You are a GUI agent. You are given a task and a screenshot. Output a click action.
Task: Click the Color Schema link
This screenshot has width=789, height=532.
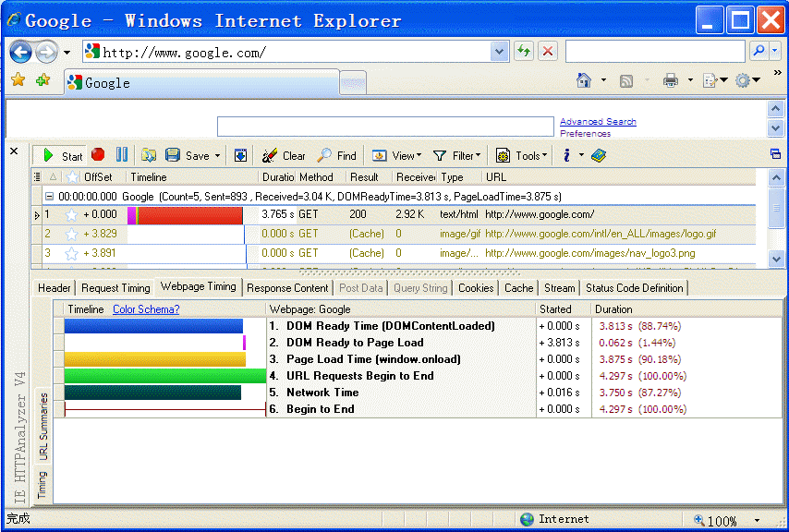[x=146, y=309]
